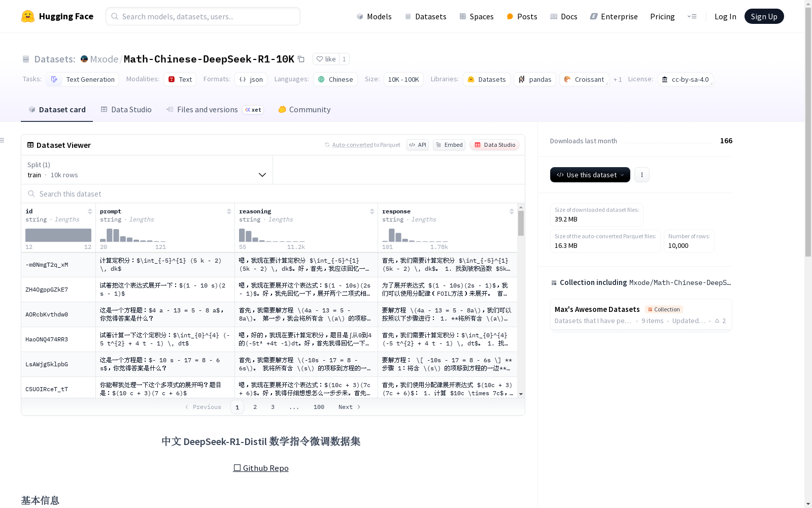This screenshot has width=812, height=508.
Task: Jump to page 100 of the dataset
Action: [319, 407]
